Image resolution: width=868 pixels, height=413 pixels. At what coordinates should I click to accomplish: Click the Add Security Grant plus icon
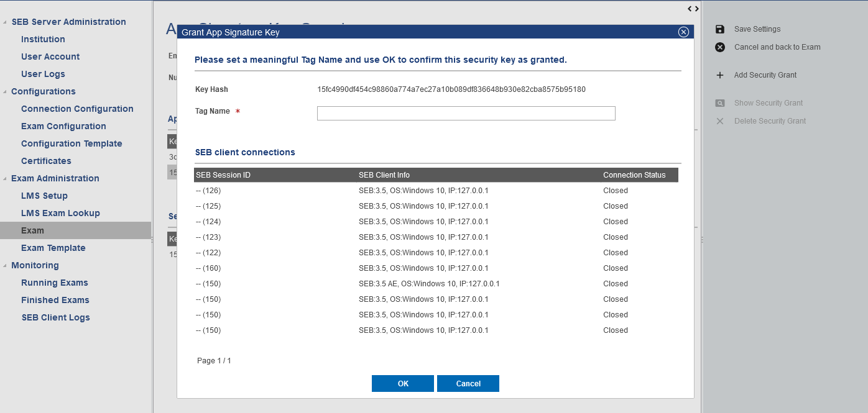(x=720, y=75)
